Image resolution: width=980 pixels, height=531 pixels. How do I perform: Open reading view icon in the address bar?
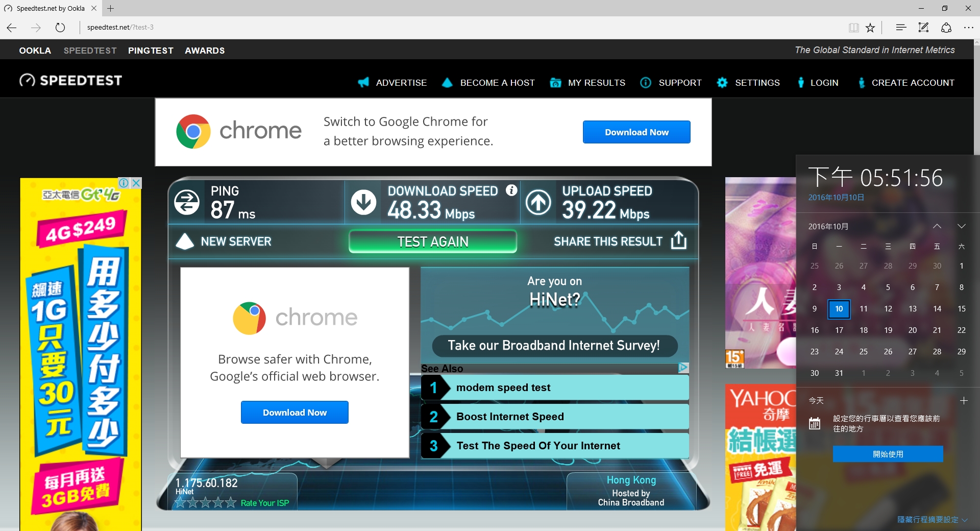[x=853, y=28]
